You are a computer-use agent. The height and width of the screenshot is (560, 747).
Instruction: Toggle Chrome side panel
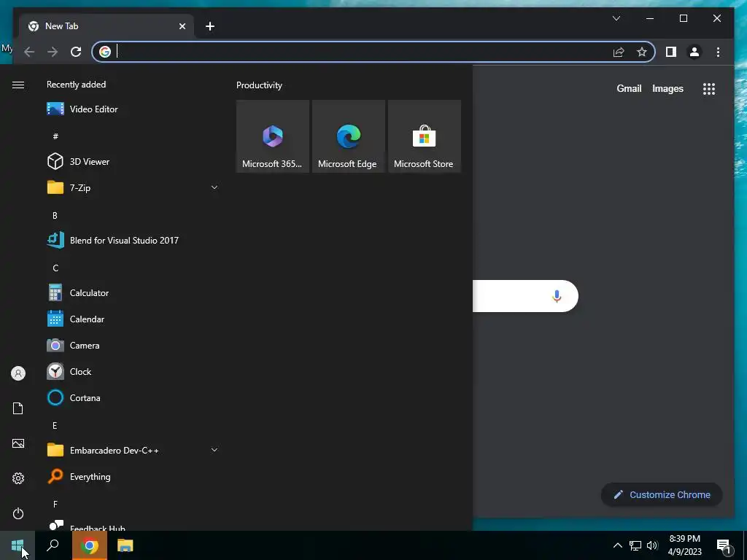click(x=671, y=52)
